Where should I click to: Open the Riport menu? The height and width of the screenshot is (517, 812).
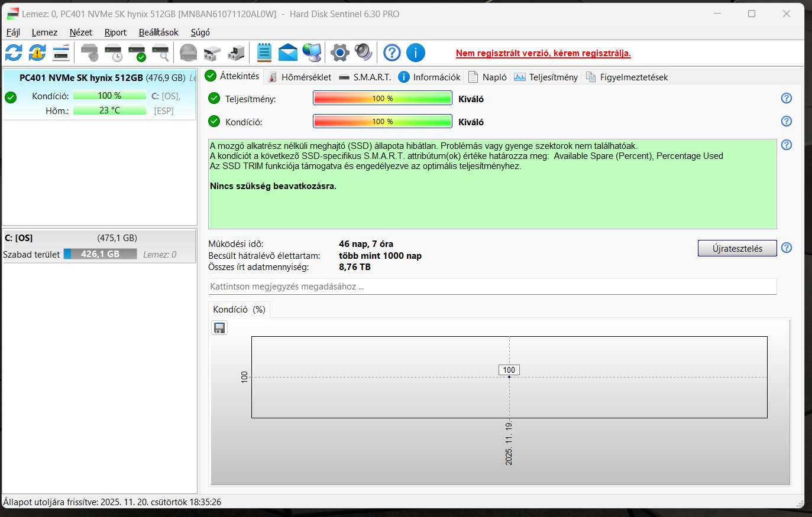coord(115,32)
